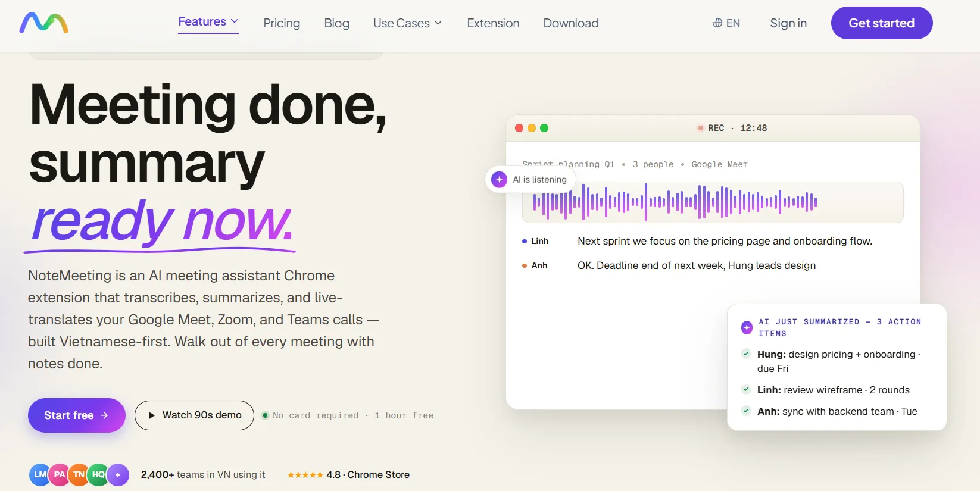Click the speaker name Anh in the transcript
980x491 pixels.
pyautogui.click(x=539, y=265)
